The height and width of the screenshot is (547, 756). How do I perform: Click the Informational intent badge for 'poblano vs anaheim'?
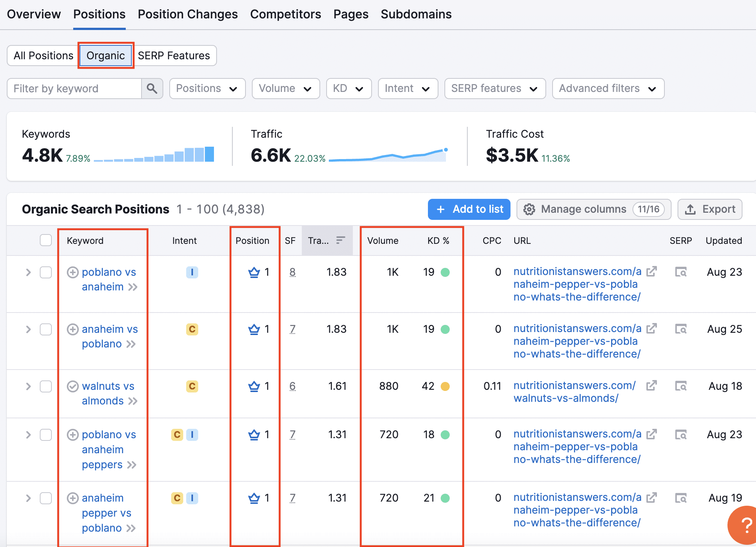192,272
